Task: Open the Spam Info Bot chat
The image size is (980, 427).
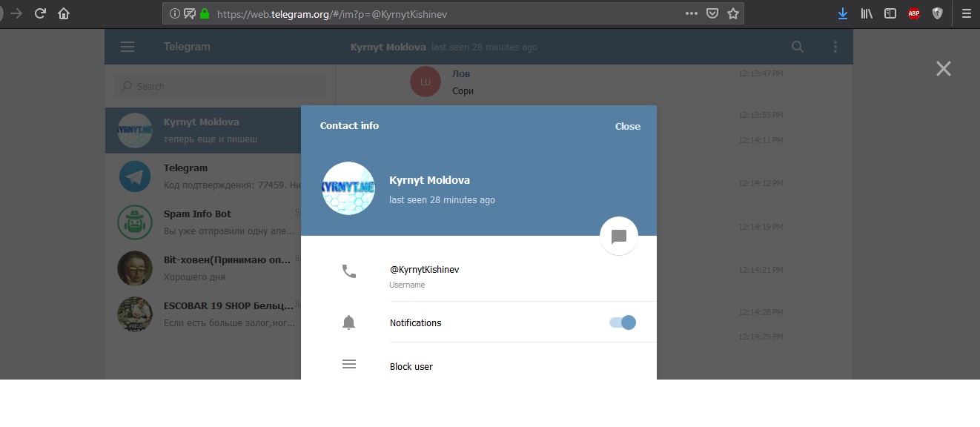Action: tap(220, 222)
